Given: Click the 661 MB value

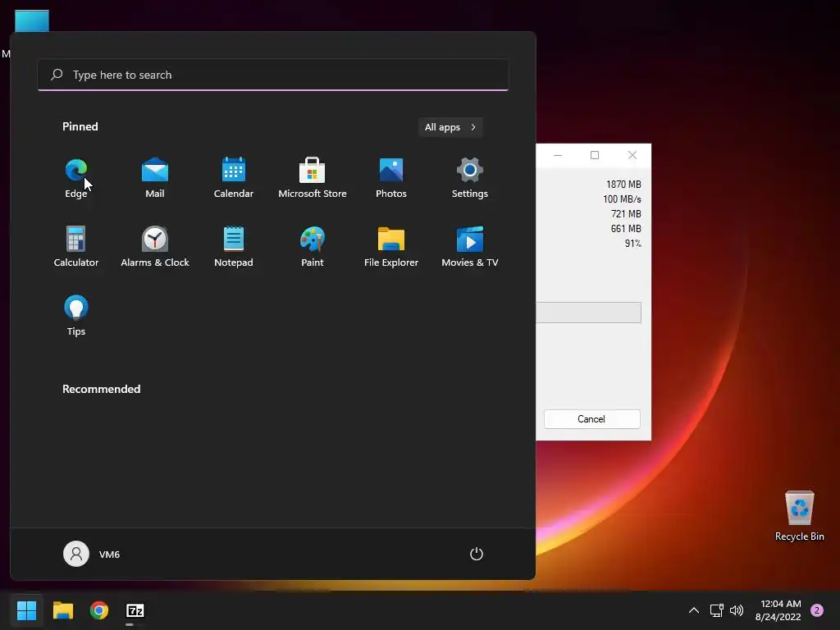Looking at the screenshot, I should pos(626,229).
